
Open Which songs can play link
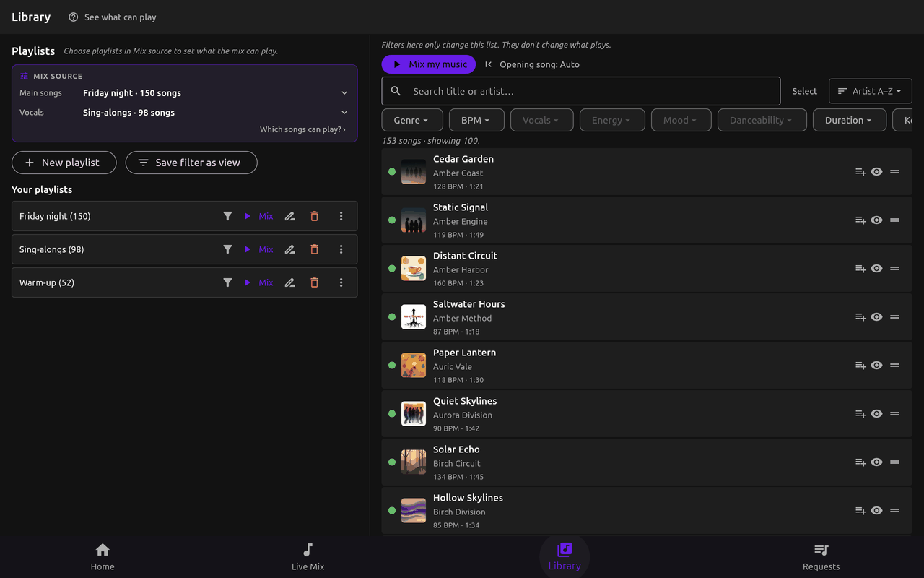coord(302,129)
